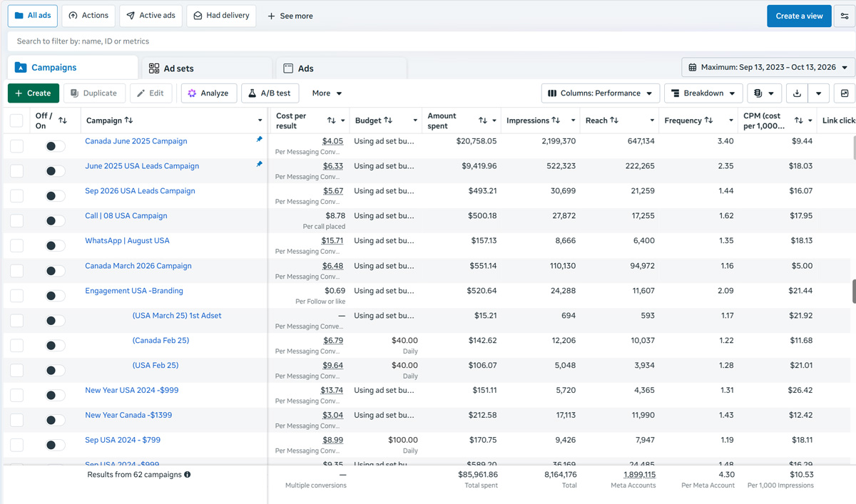Sort by Amount spent arrows
The image size is (856, 504).
pyautogui.click(x=483, y=120)
